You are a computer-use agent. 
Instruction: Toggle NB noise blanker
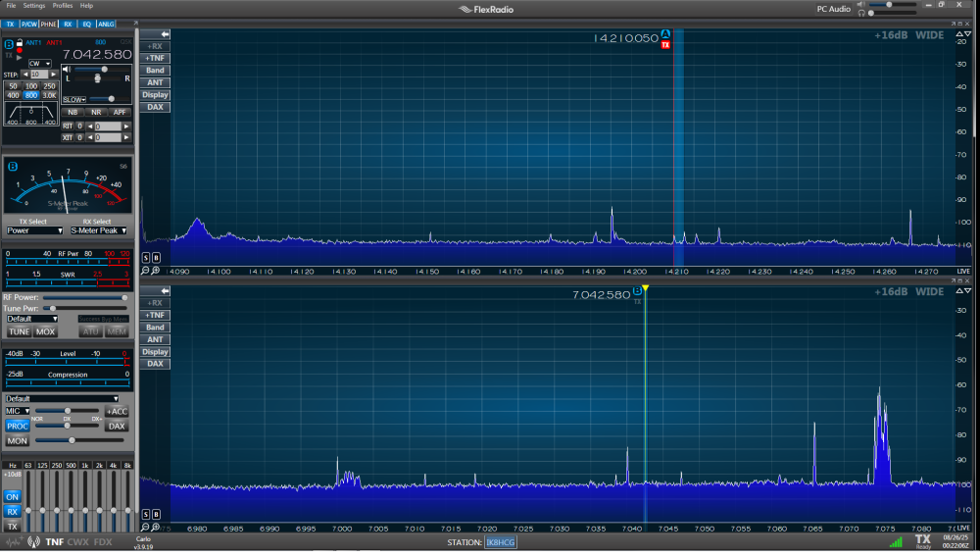[73, 112]
